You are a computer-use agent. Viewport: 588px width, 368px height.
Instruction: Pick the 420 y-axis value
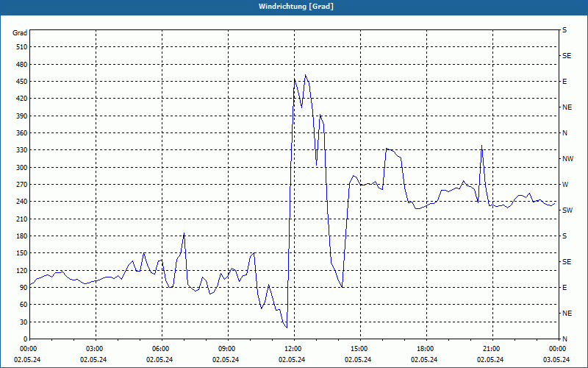coord(22,99)
